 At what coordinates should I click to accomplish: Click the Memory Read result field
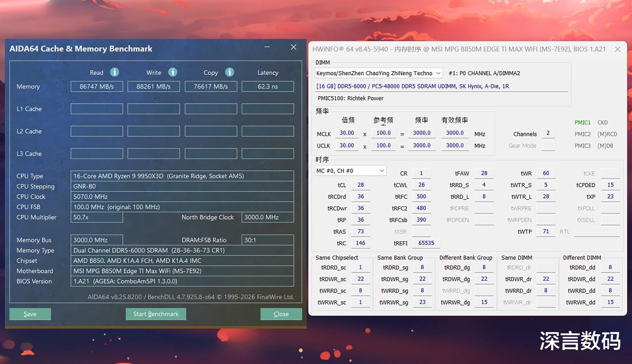tap(97, 87)
